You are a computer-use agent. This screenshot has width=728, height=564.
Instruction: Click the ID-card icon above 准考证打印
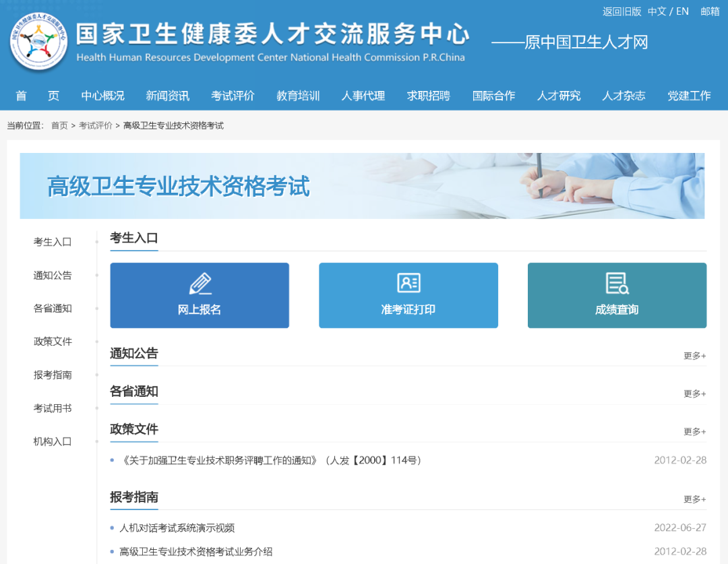(x=408, y=283)
